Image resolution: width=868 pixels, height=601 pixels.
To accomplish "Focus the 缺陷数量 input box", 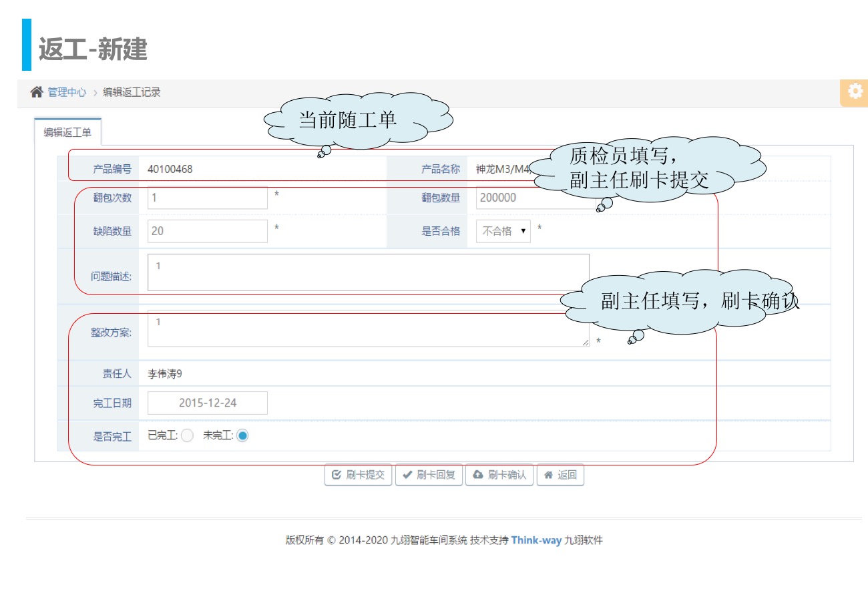I will click(207, 231).
